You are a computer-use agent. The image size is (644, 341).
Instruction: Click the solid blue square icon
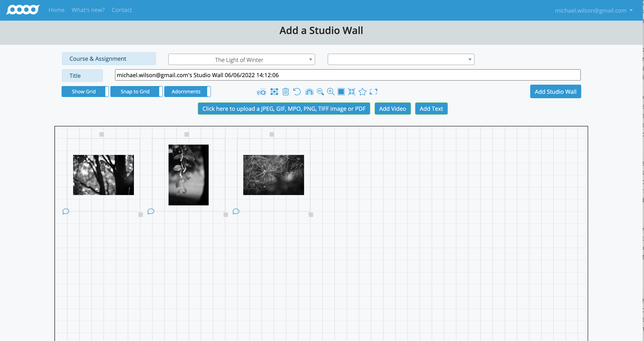(x=341, y=92)
